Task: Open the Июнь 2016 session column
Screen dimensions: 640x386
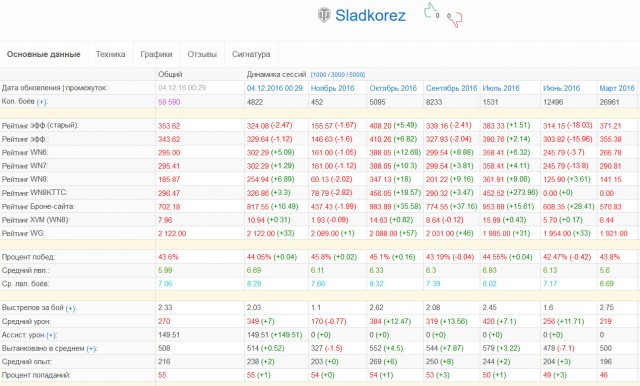Action: 561,88
